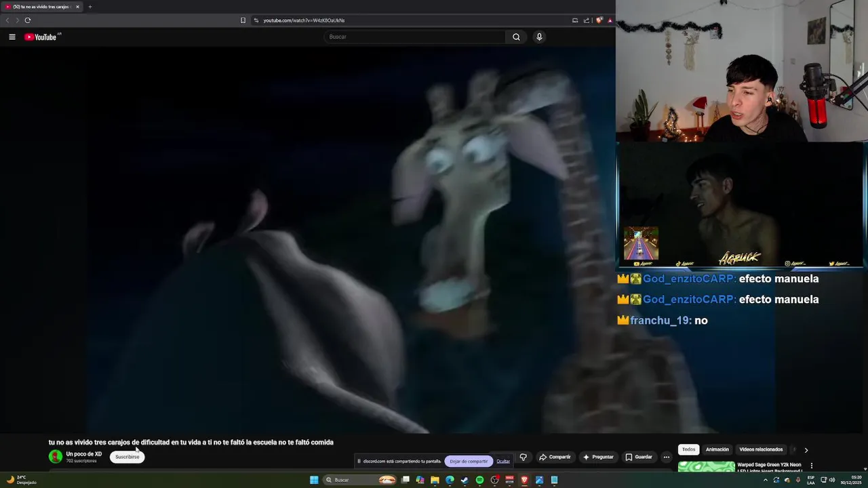Click the Preguntar button
The image size is (868, 488).
pyautogui.click(x=597, y=457)
